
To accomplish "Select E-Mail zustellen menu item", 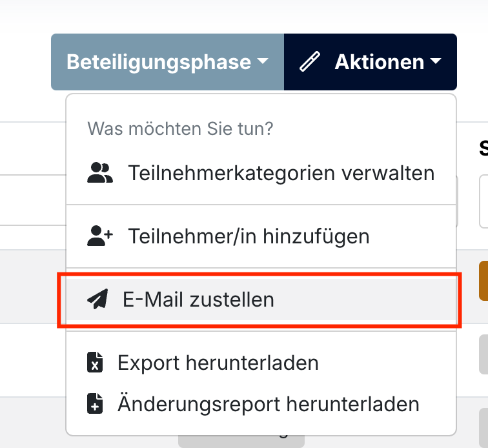I will (261, 299).
